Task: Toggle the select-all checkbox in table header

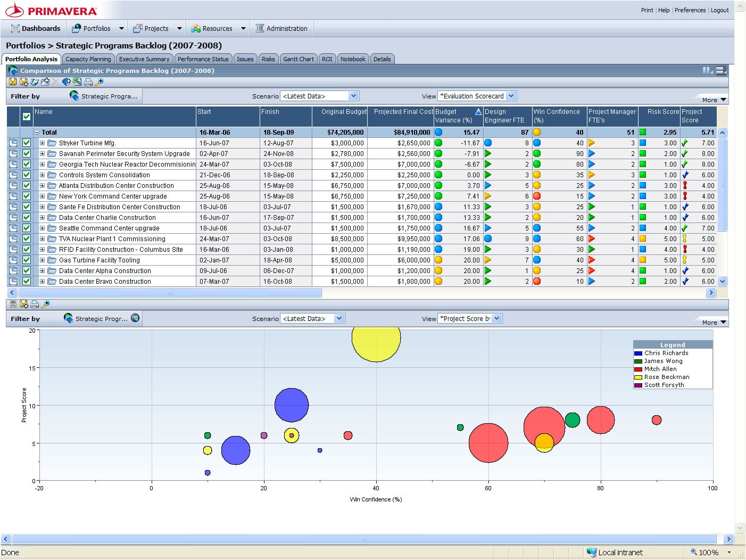Action: 27,116
